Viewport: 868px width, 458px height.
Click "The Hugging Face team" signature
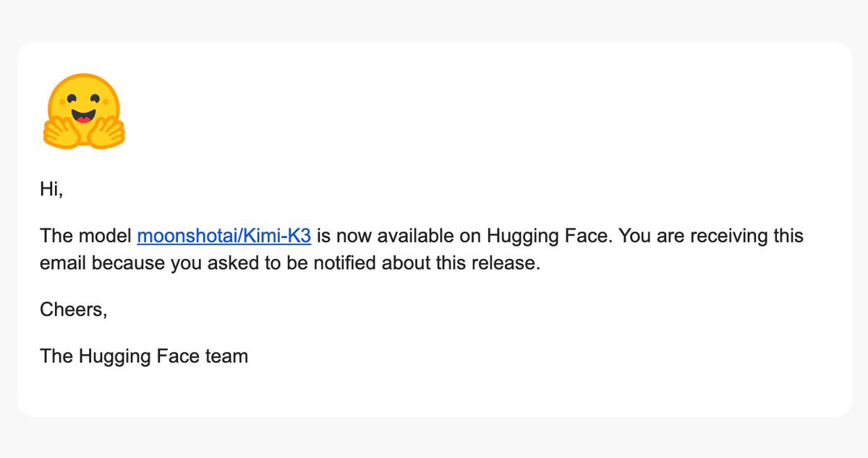coord(144,356)
